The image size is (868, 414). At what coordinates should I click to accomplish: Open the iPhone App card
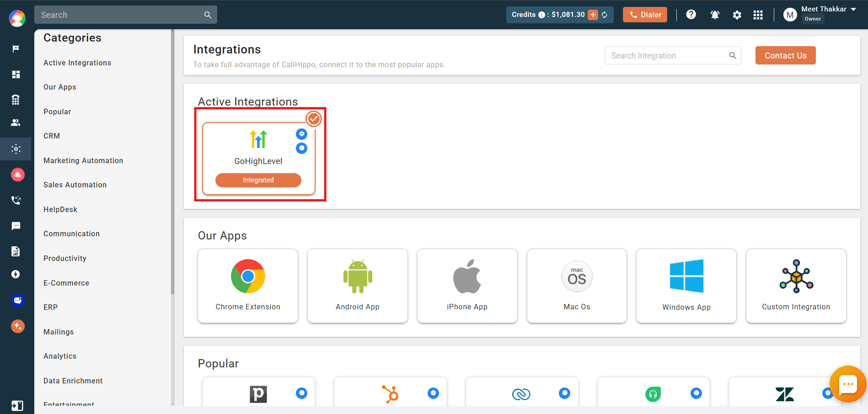467,286
